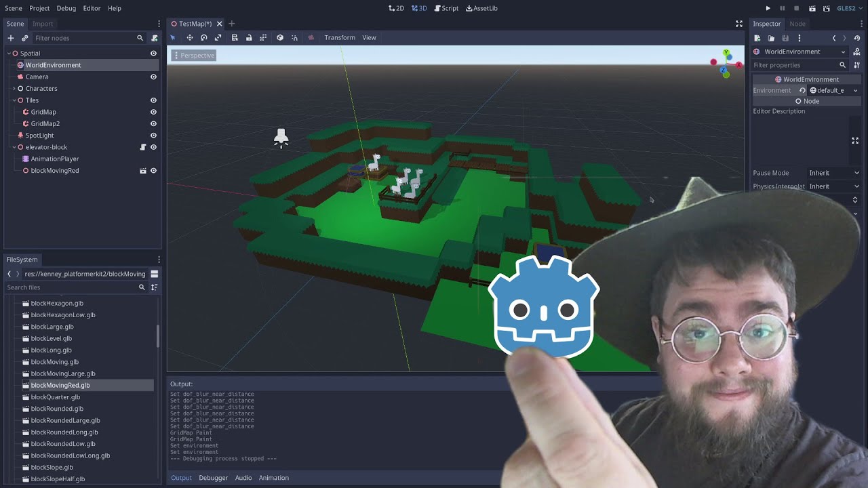Open the Physics Interpolation Mode dropdown
Image resolution: width=868 pixels, height=488 pixels.
(x=833, y=186)
